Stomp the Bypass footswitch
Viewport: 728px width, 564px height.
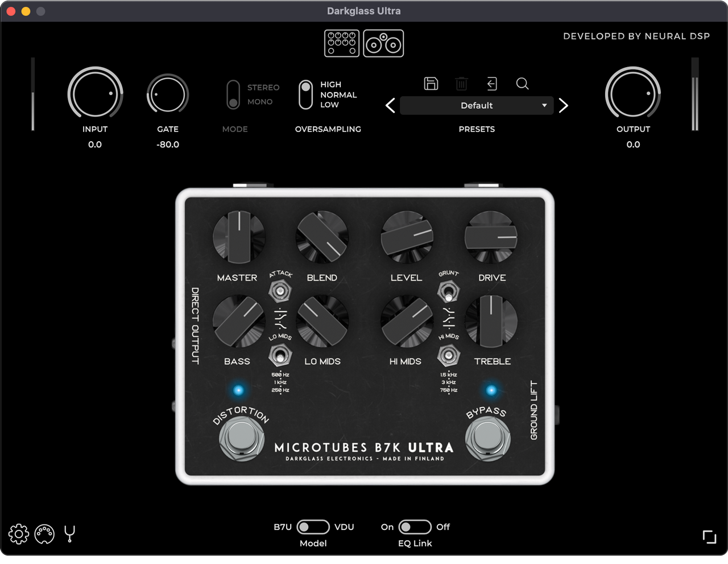[x=487, y=438]
